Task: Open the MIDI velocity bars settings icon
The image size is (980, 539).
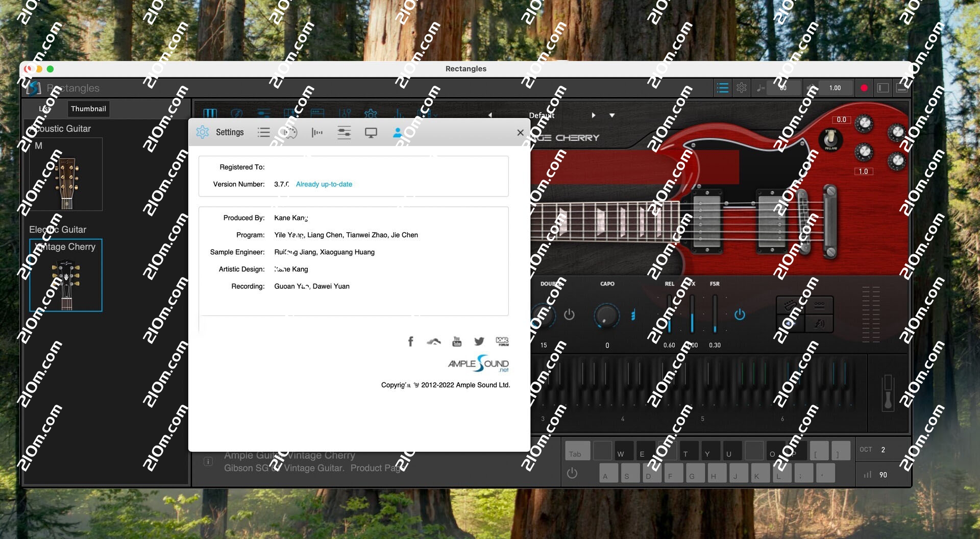Action: coord(317,133)
